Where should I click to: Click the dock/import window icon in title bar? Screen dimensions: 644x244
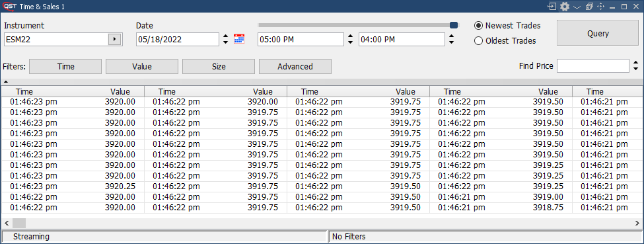(x=552, y=7)
